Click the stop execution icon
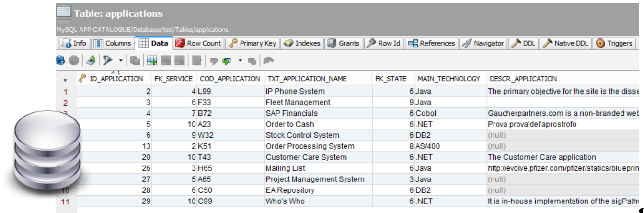The width and height of the screenshot is (644, 213). coord(74,61)
